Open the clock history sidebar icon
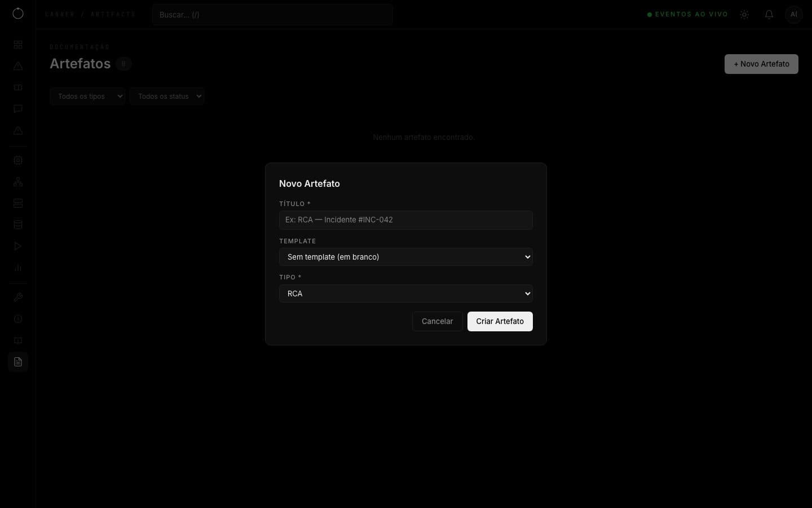 (18, 319)
